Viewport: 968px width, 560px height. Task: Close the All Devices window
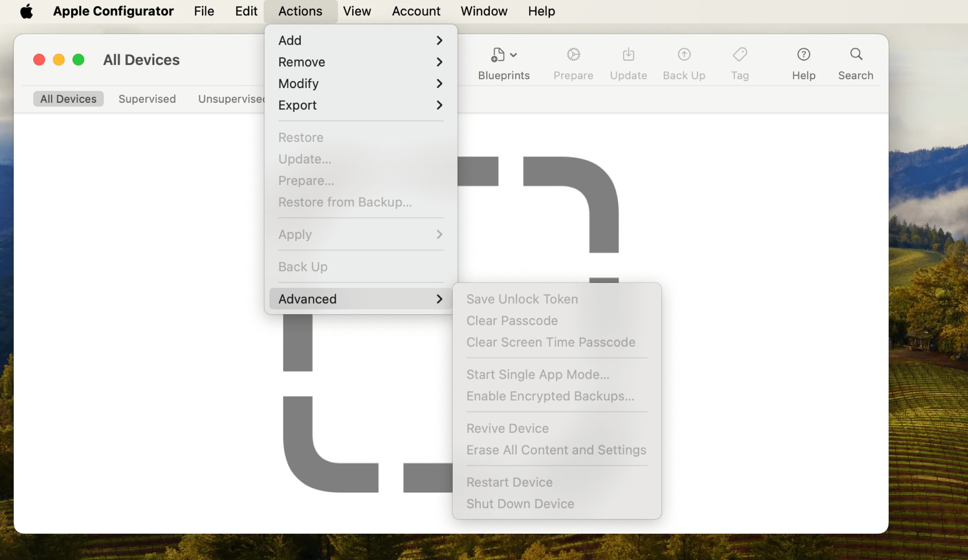pos(39,60)
